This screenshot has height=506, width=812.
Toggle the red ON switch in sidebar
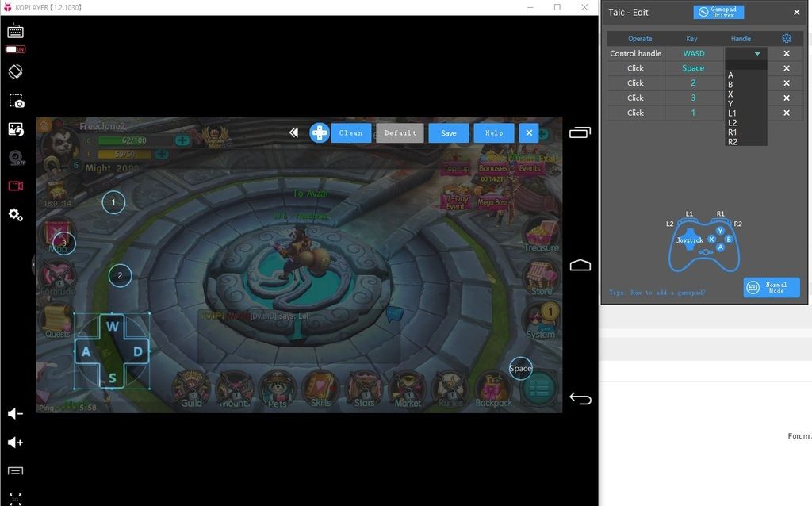click(15, 49)
